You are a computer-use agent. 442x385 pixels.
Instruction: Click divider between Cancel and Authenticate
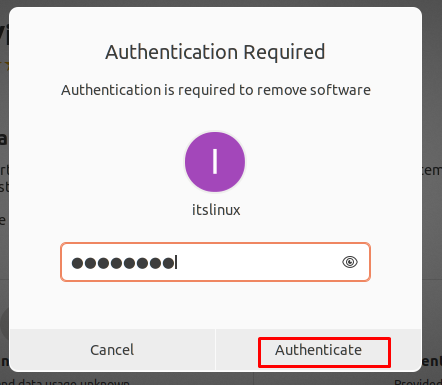tap(216, 350)
